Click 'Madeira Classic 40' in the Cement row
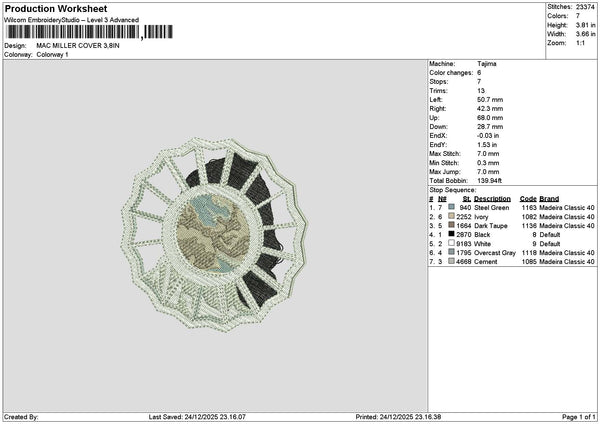 point(567,262)
